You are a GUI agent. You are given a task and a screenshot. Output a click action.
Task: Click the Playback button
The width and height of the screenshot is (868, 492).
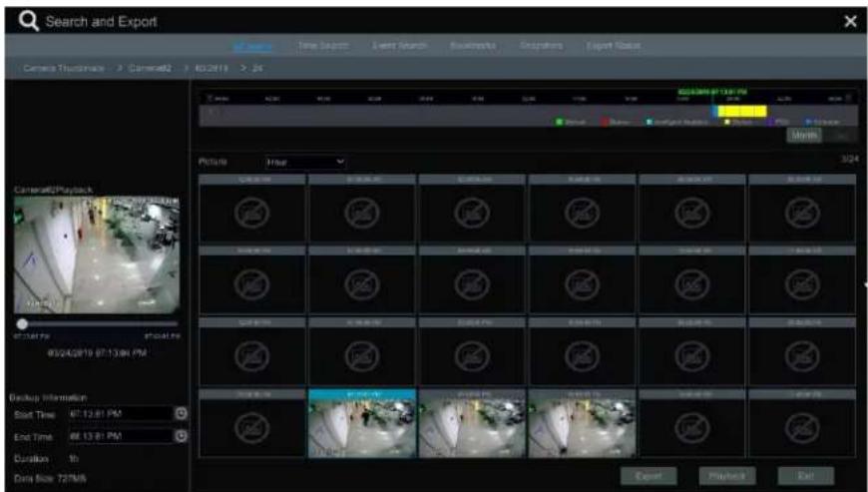(727, 476)
